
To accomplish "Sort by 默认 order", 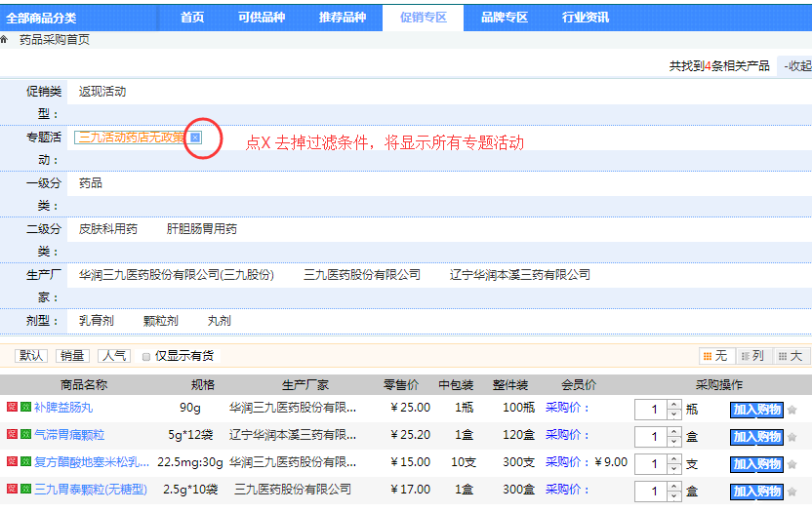I will [31, 356].
